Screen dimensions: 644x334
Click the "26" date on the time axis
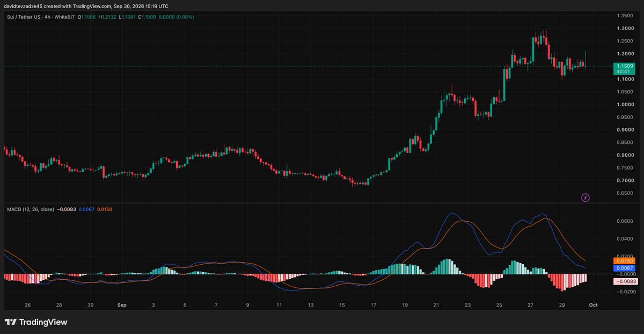coord(27,304)
